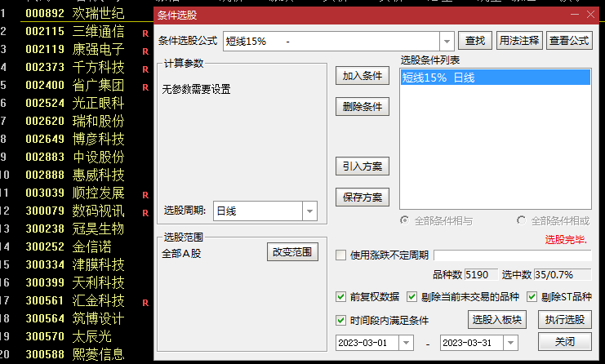
Task: Open the 选股周期 日线 dropdown
Action: coord(309,211)
